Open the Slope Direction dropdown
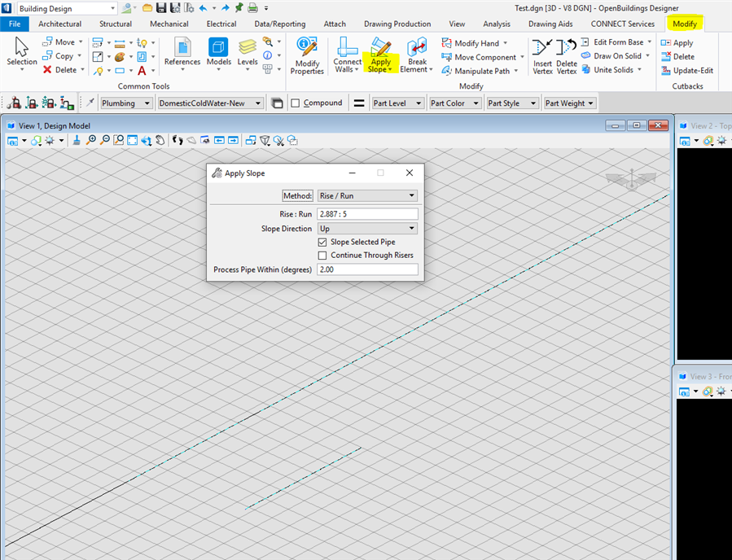732x560 pixels. pyautogui.click(x=367, y=229)
